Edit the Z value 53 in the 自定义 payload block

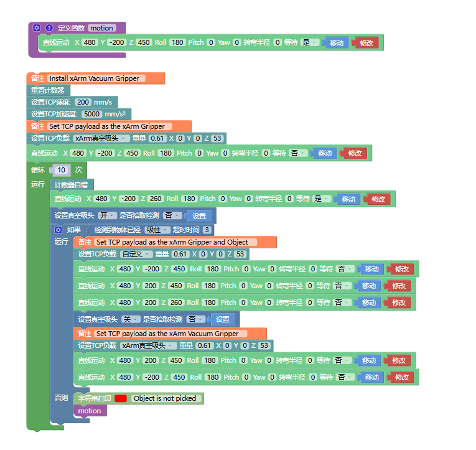pos(240,254)
